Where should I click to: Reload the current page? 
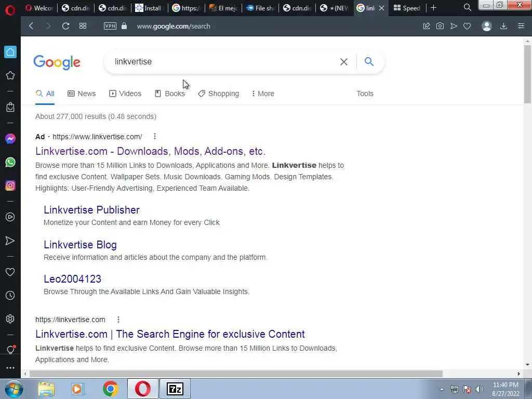66,26
